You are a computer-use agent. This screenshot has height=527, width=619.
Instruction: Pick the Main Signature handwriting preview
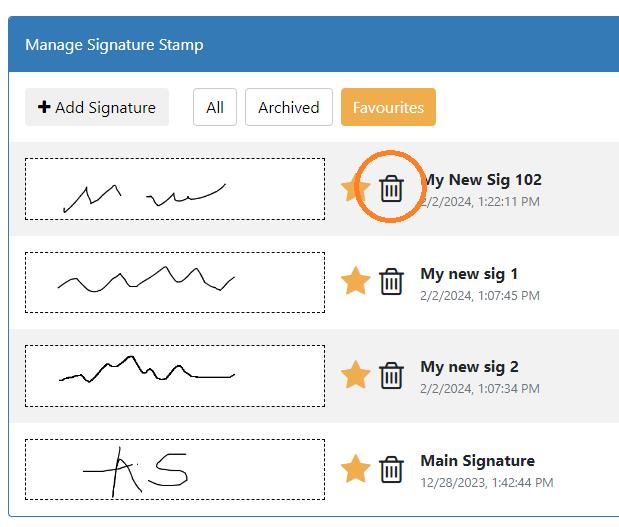click(x=175, y=470)
